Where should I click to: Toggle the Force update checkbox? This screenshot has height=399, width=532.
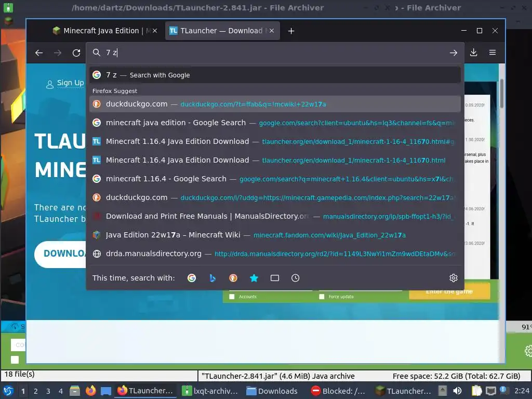(x=322, y=297)
